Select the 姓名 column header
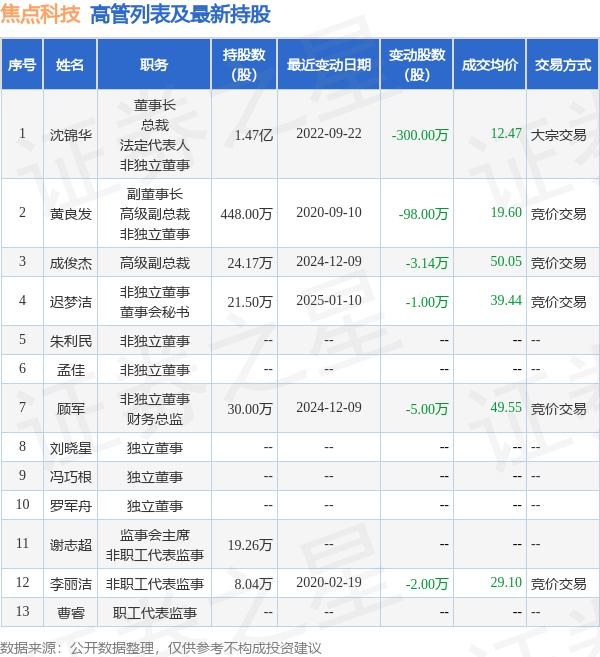 (70, 65)
